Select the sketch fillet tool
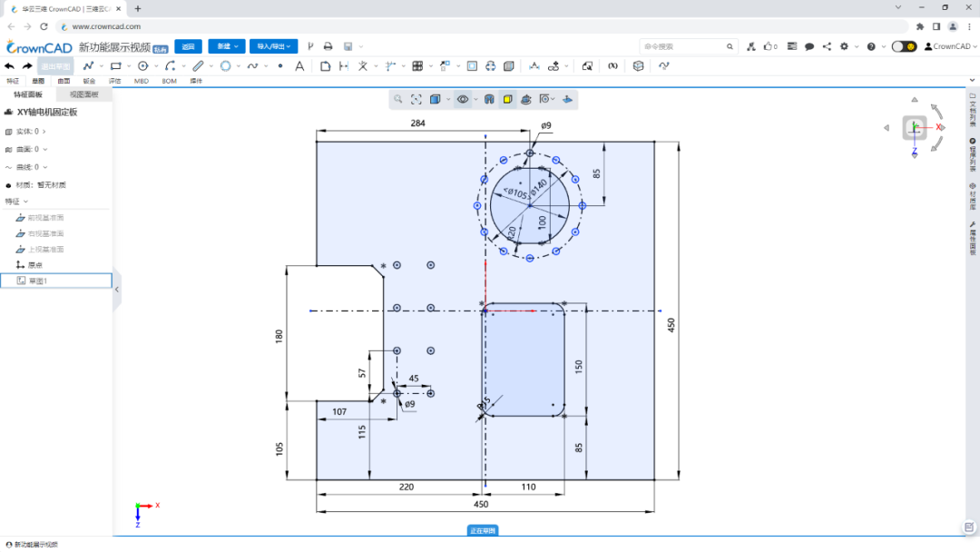Viewport: 980px width, 552px height. tap(325, 65)
